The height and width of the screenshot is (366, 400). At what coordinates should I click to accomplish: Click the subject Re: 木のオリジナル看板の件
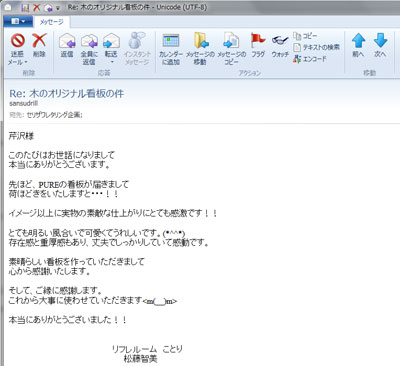[67, 93]
